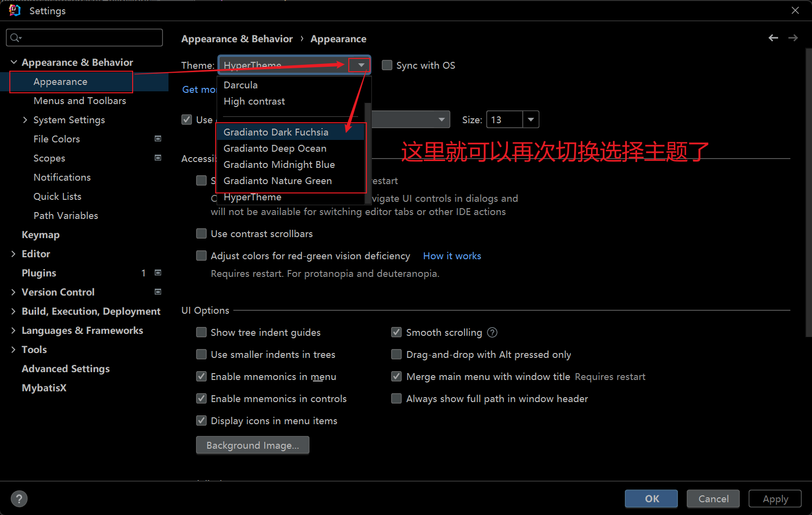
Task: Enable Sync with OS checkbox
Action: point(387,65)
